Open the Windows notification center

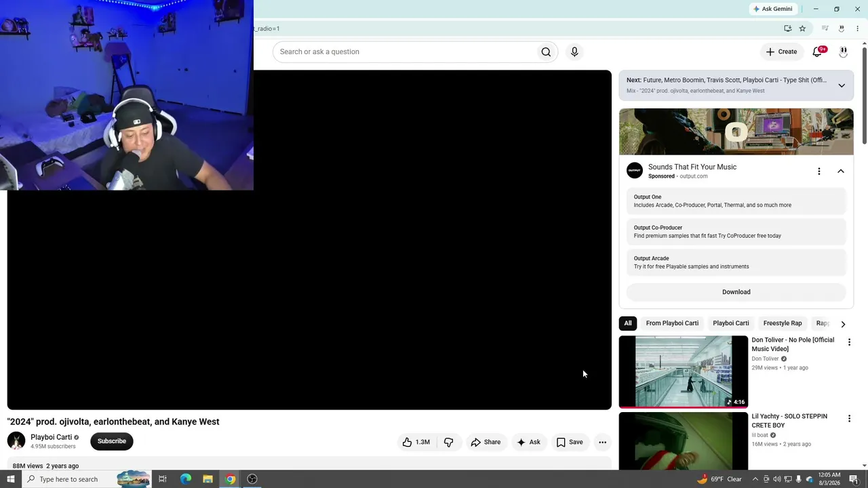point(854,479)
